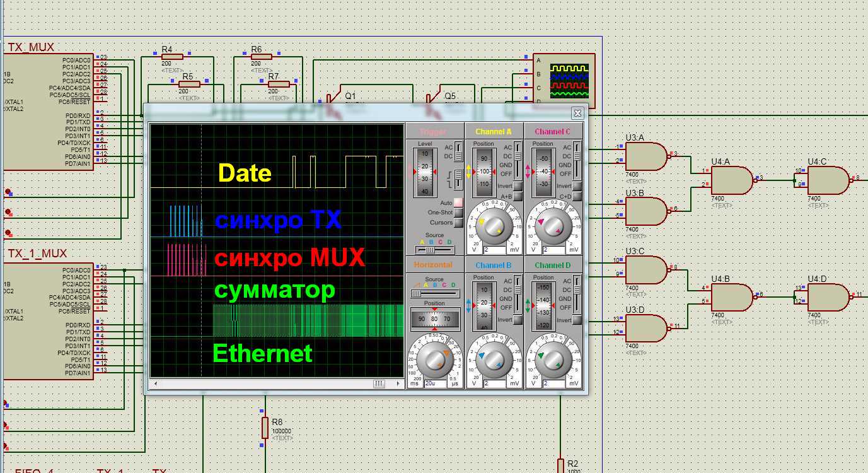Viewport: 868px width, 473px height.
Task: Toggle the Auto trigger button
Action: pos(458,202)
